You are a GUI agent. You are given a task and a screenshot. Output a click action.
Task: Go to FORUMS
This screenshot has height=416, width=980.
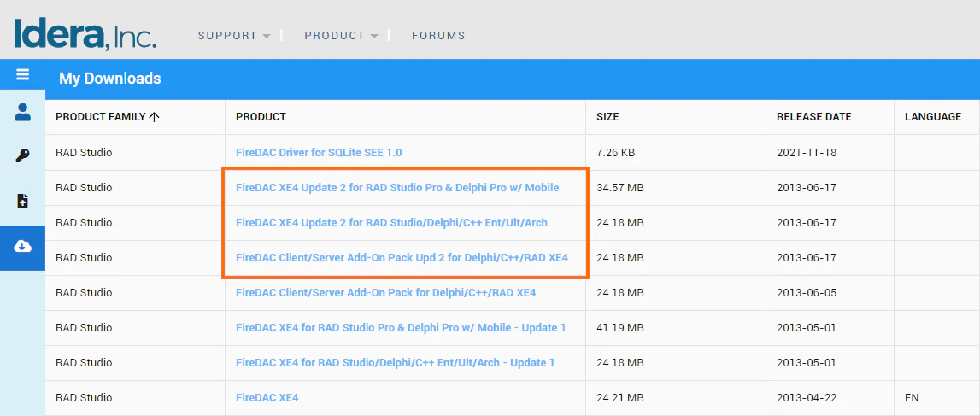click(x=438, y=36)
